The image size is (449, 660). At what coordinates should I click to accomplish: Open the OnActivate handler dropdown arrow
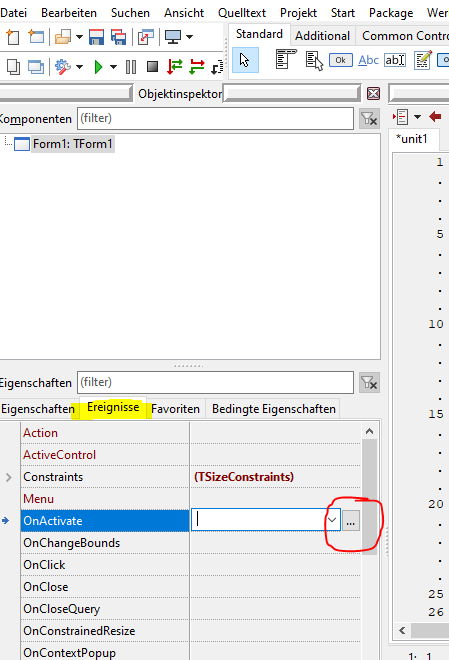[332, 520]
